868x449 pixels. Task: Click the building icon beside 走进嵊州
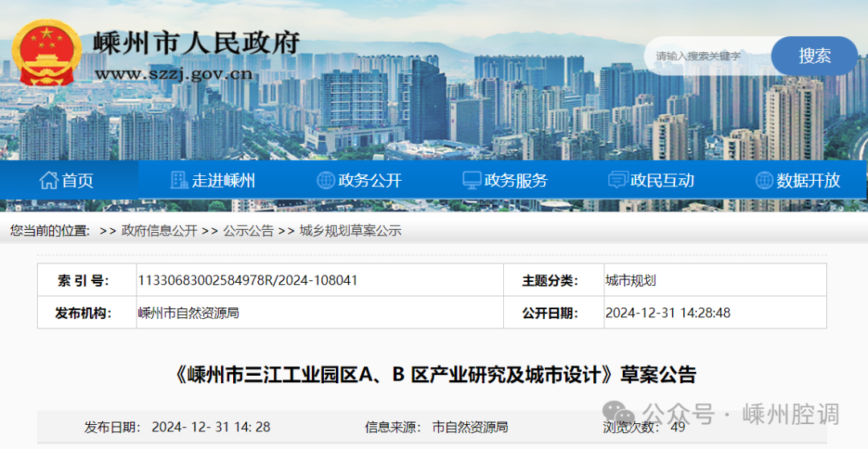[178, 180]
